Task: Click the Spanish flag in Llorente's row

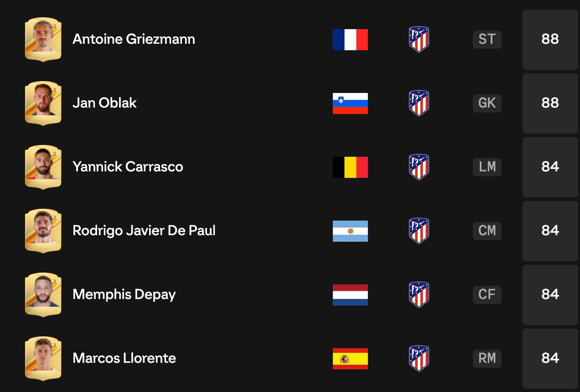Action: click(350, 359)
